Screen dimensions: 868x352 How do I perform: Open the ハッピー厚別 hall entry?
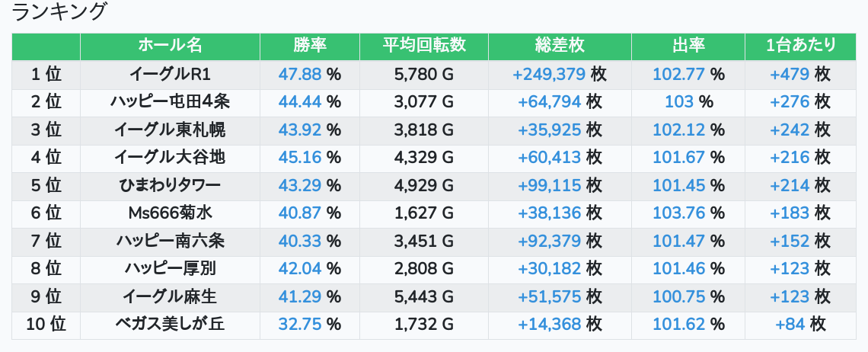(170, 269)
